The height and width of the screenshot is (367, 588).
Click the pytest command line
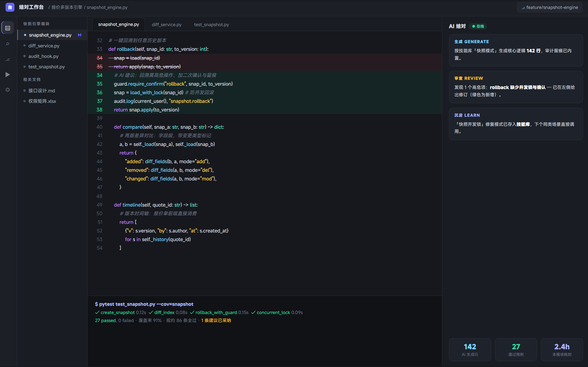tap(144, 304)
